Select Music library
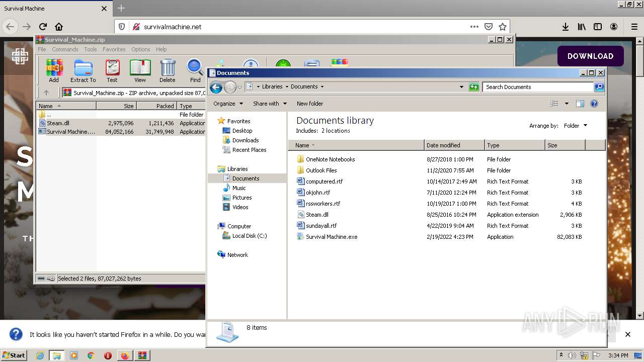Viewport: 644px width, 362px height. tap(239, 188)
